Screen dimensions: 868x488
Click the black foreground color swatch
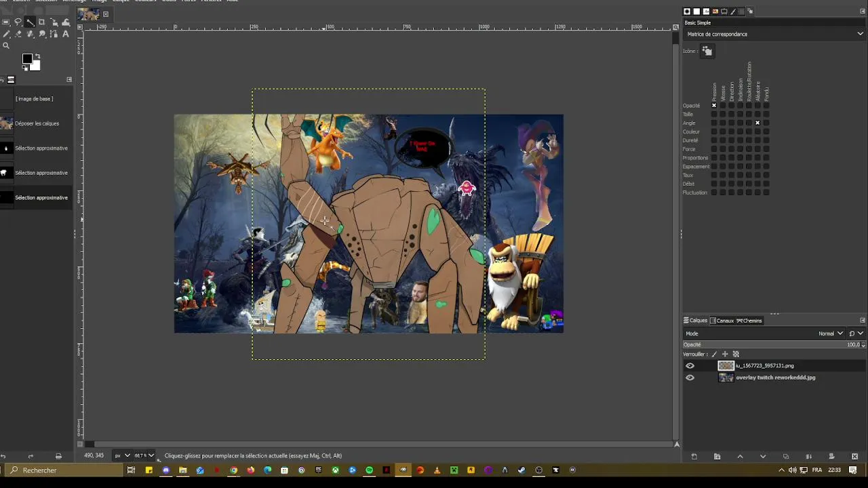tap(26, 59)
